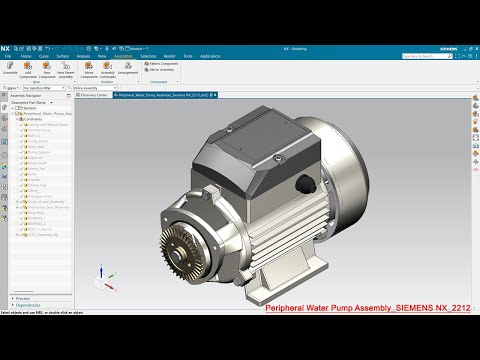Click the Descriptive Part Name column header
This screenshot has height=360, width=480.
click(x=29, y=102)
